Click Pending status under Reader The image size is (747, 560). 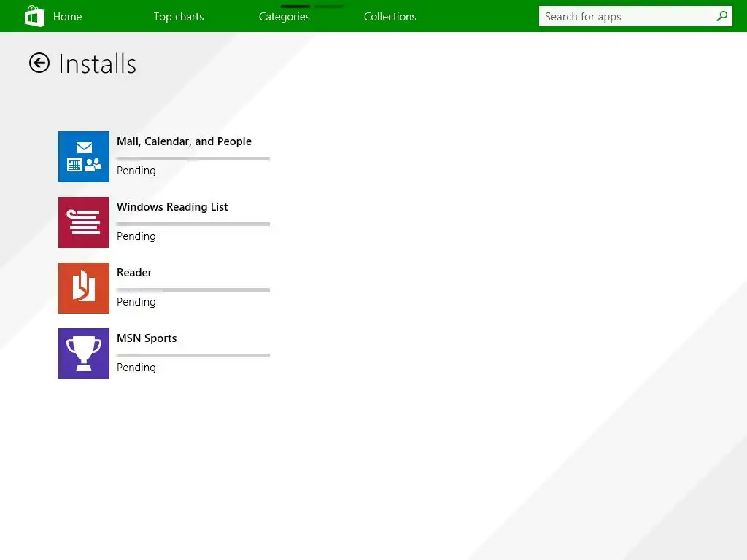(x=136, y=303)
